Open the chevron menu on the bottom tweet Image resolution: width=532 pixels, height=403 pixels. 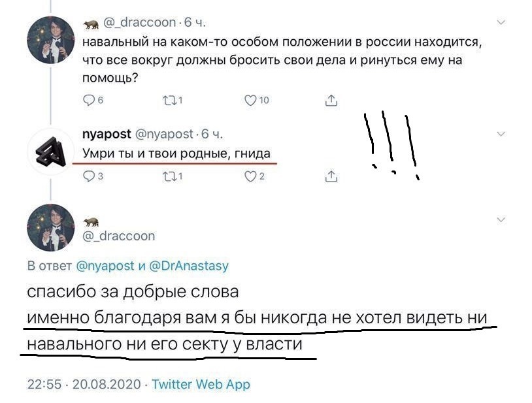[x=501, y=219]
